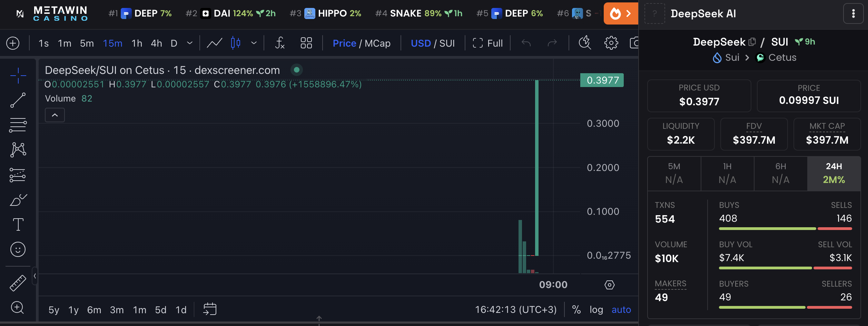Open the measure ruler tool
868x326 pixels.
coord(18,283)
